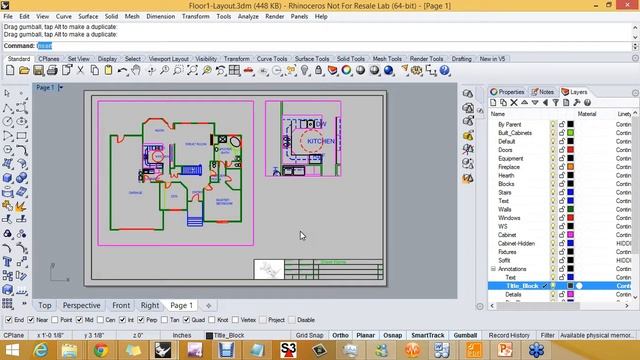Collapse the Annotations layer group
Viewport: 640px width, 360px height.
click(493, 269)
